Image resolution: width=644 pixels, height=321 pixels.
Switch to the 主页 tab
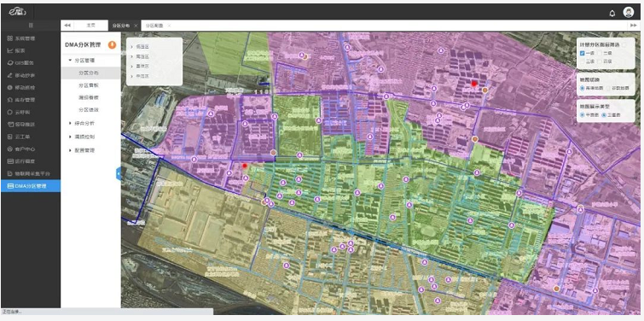click(x=90, y=26)
